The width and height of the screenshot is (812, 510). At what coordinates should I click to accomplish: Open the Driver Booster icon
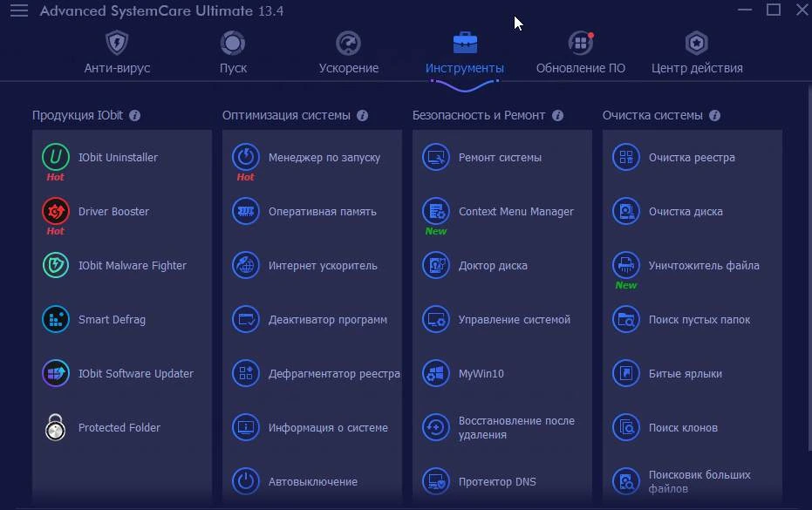(56, 211)
